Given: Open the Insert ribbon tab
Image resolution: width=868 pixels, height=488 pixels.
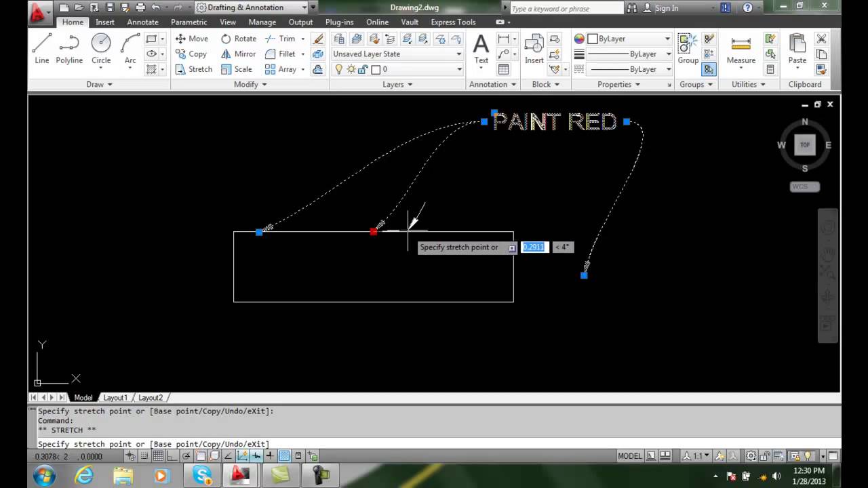Looking at the screenshot, I should click(x=105, y=22).
